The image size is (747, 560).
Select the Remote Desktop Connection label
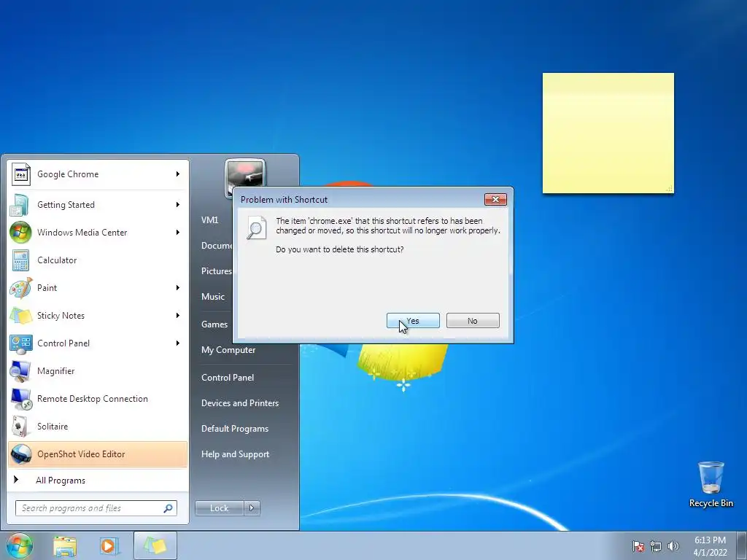93,399
